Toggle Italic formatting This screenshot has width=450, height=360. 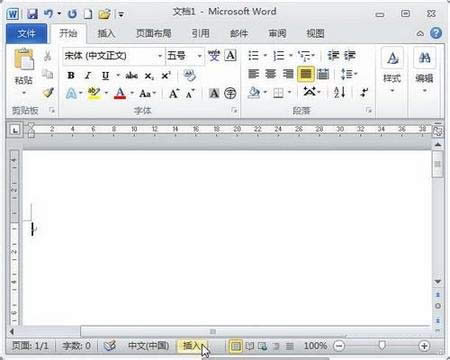tap(88, 76)
